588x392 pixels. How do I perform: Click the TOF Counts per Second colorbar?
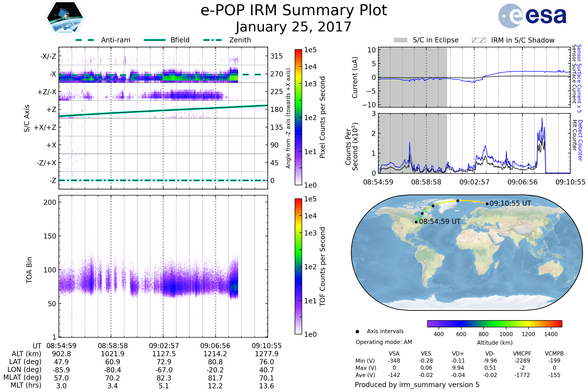298,266
